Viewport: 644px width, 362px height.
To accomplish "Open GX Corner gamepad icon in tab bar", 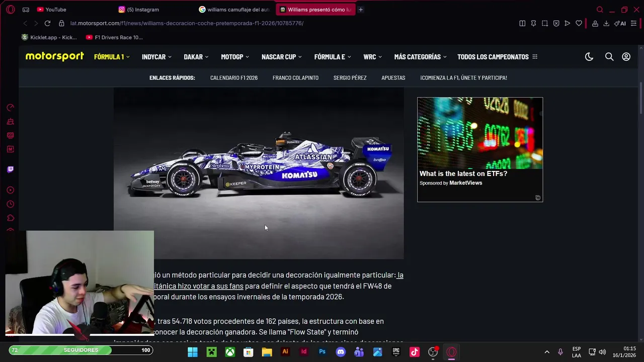I will pyautogui.click(x=26, y=10).
